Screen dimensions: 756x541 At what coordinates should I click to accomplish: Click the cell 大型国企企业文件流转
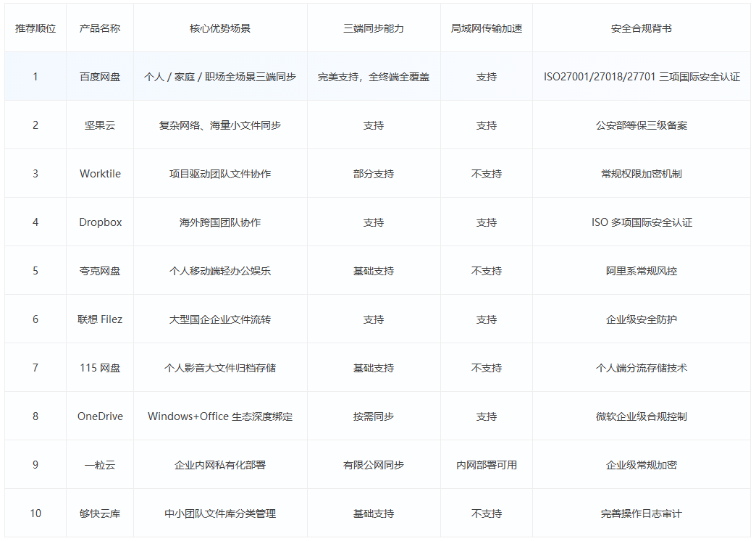tap(220, 319)
